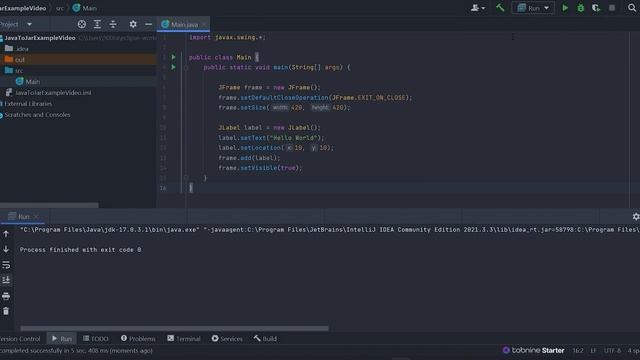
Task: Close the Run console tab
Action: 36,216
